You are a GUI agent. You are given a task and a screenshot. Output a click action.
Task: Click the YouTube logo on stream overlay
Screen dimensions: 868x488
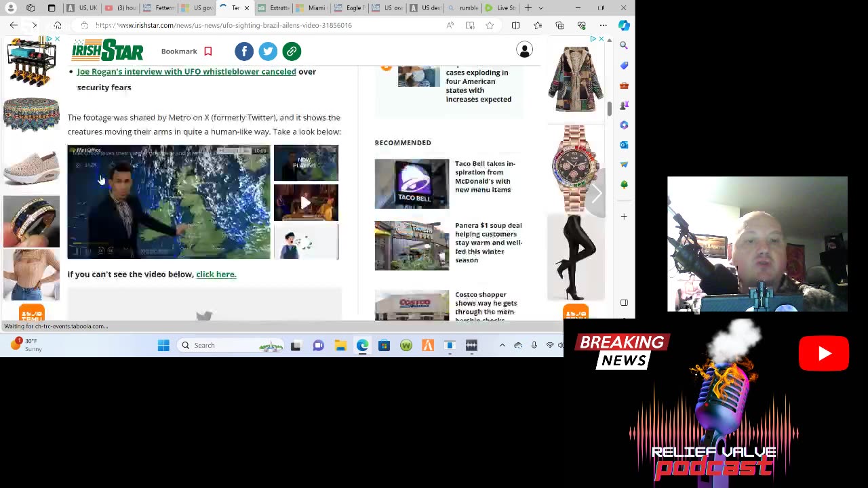[823, 353]
